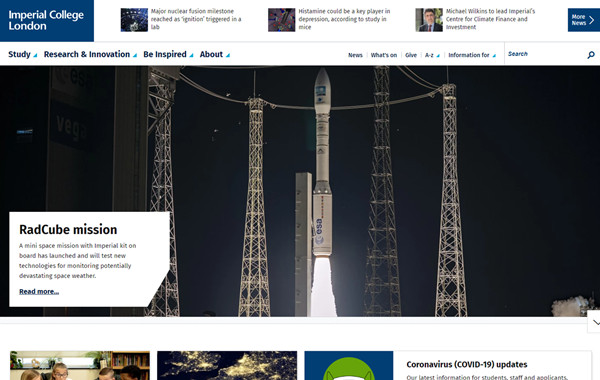This screenshot has width=600, height=380.
Task: Open Coronavirus (COVID-19) updates heading
Action: tap(467, 364)
